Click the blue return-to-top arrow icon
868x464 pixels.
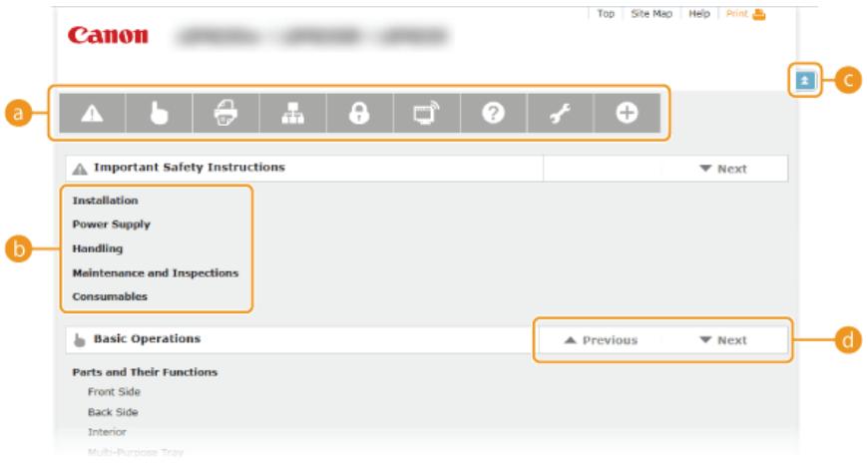pos(805,81)
